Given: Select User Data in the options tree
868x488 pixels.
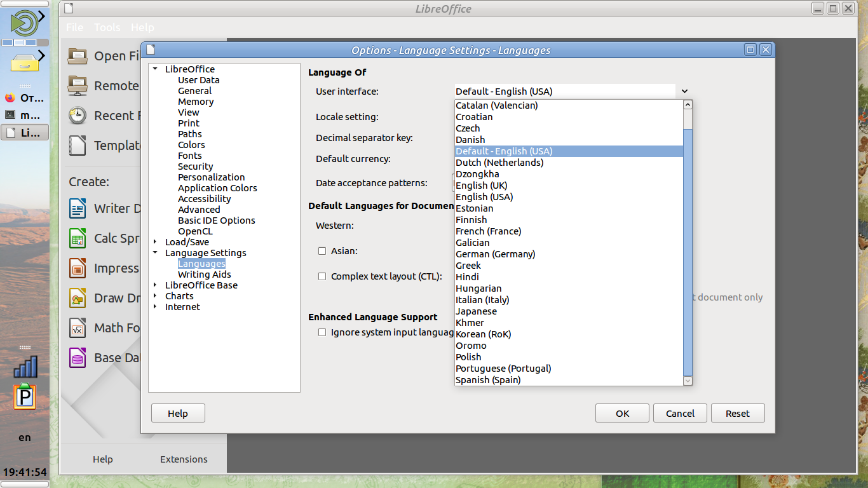Looking at the screenshot, I should point(199,80).
